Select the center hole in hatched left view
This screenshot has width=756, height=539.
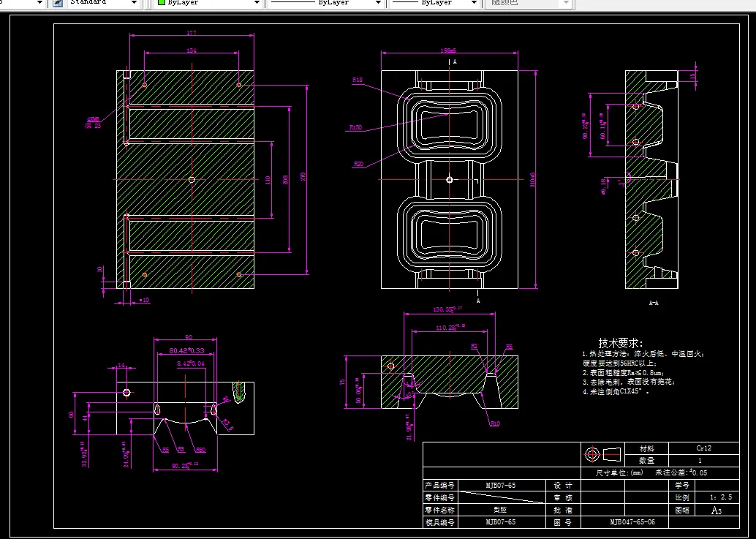click(192, 180)
